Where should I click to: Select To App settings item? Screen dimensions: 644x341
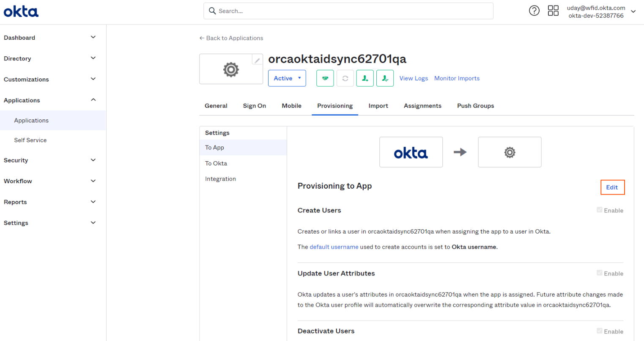pyautogui.click(x=243, y=147)
